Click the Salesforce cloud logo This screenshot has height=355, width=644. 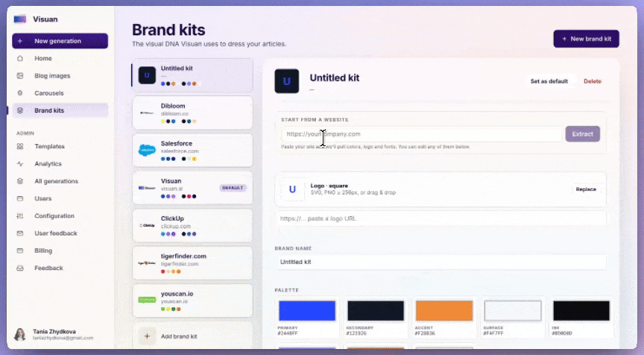147,151
